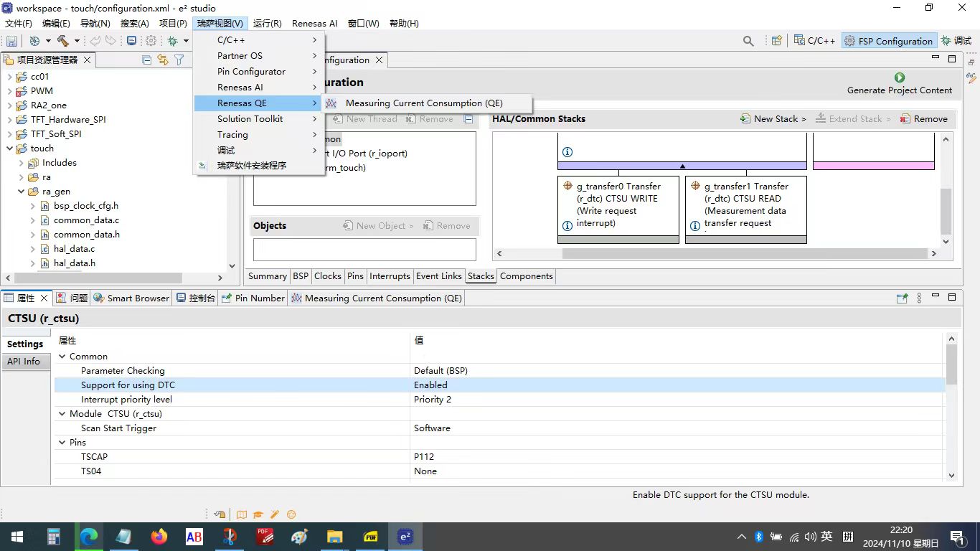Expand the TFT_Hardware_SPI project
This screenshot has height=551, width=980.
tap(9, 120)
